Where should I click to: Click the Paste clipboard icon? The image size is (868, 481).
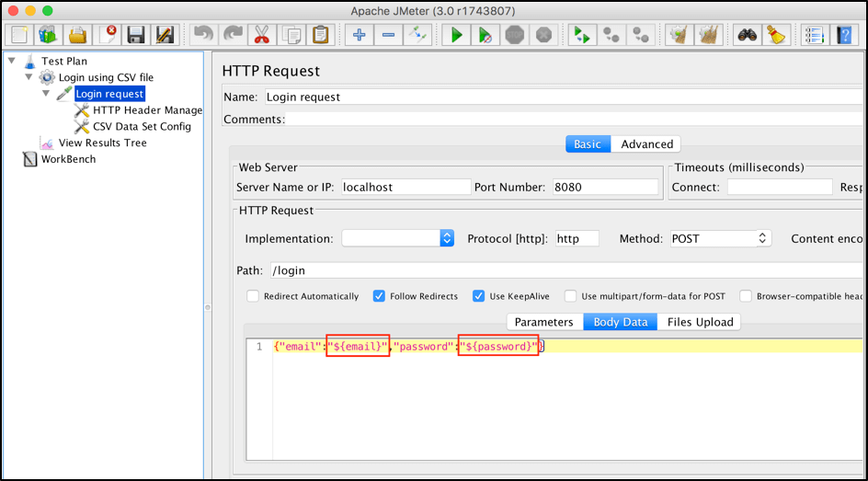coord(321,35)
